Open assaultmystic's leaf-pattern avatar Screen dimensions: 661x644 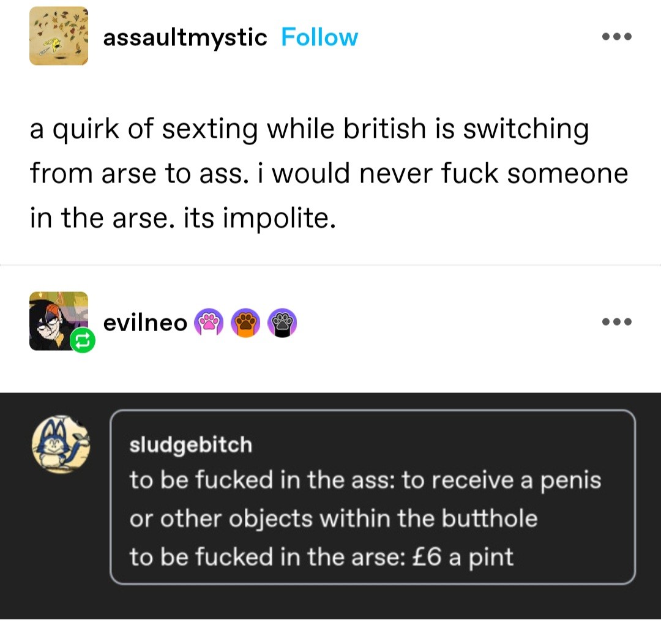(59, 36)
